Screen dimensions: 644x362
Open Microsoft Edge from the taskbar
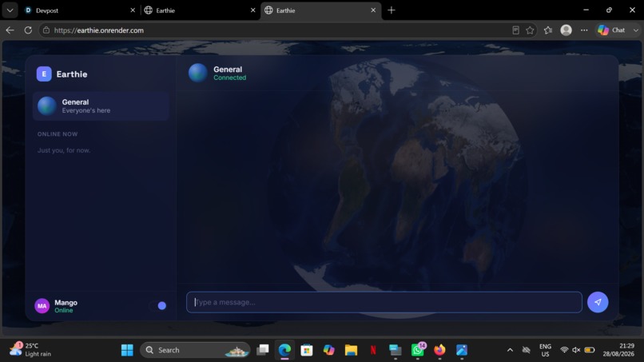click(284, 350)
